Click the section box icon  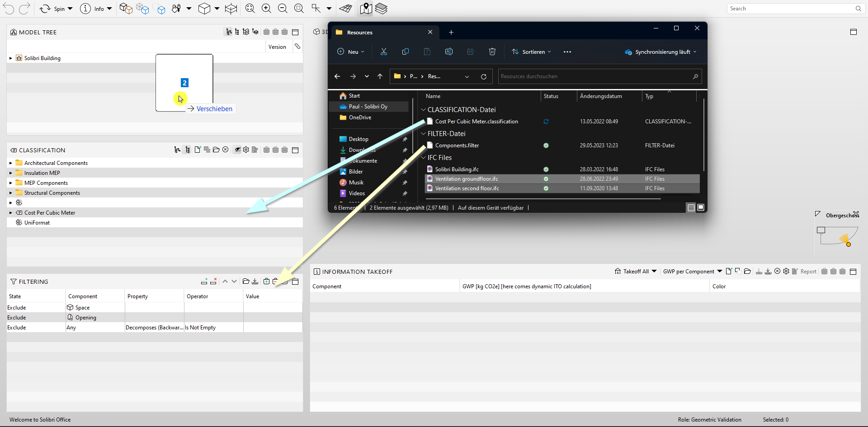pyautogui.click(x=231, y=9)
